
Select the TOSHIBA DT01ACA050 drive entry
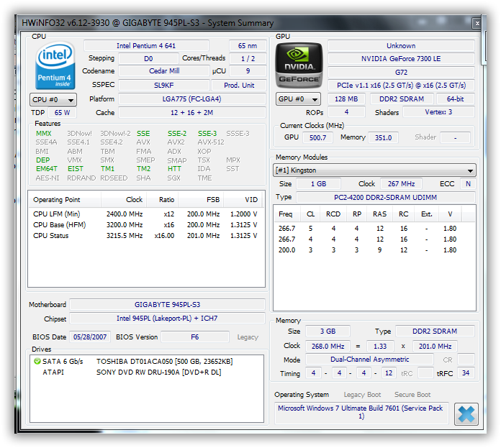coord(165,361)
